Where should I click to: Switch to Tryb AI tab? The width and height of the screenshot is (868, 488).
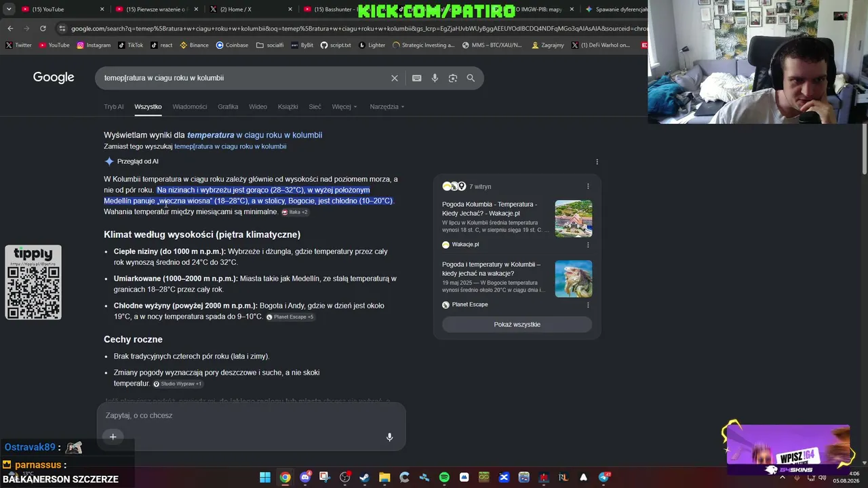tap(114, 106)
